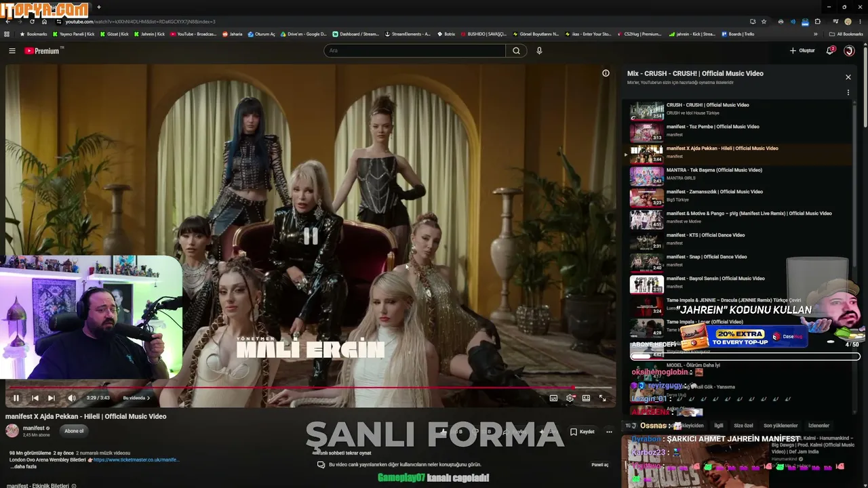Open YouTube notifications bell
Viewport: 868px width, 488px height.
click(x=830, y=51)
